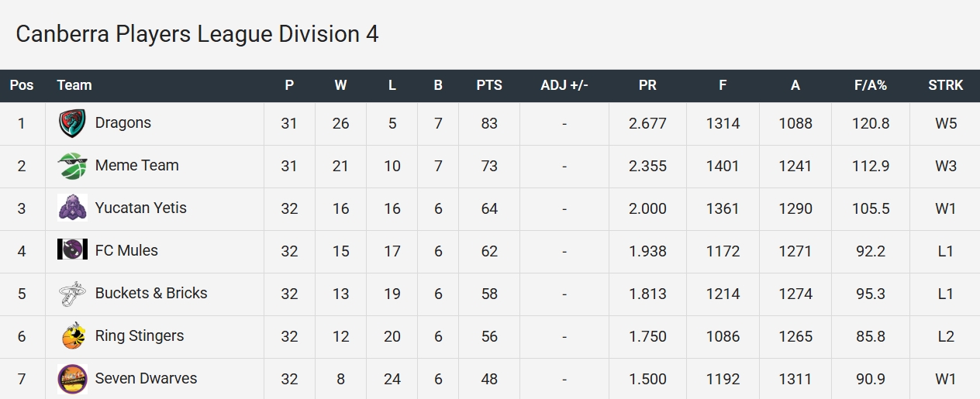
Task: Click the Canberra Players League Division 4 title
Action: [197, 34]
